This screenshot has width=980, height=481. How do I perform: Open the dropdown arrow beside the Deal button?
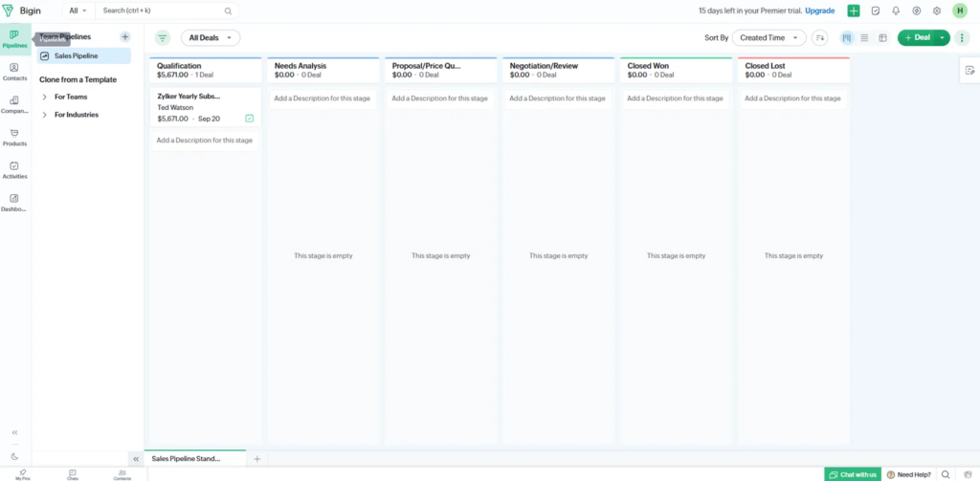942,37
